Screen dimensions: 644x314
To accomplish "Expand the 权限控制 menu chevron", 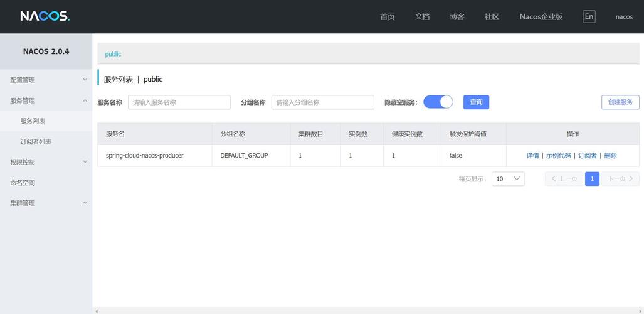I will [85, 162].
